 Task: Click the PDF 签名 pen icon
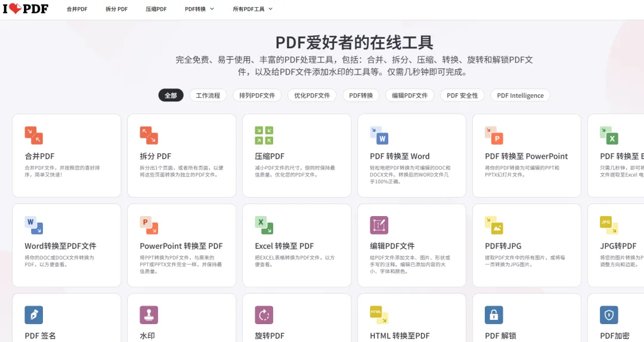pos(33,315)
